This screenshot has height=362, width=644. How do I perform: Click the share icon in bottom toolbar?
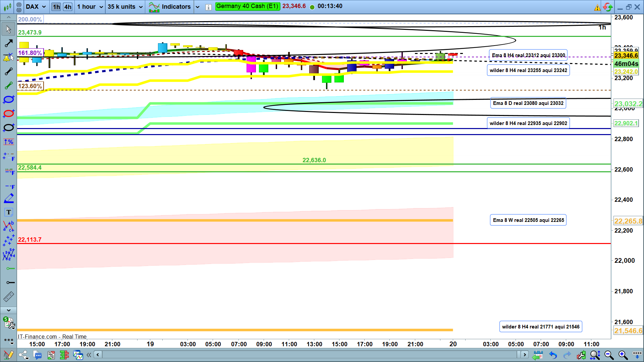click(23, 355)
